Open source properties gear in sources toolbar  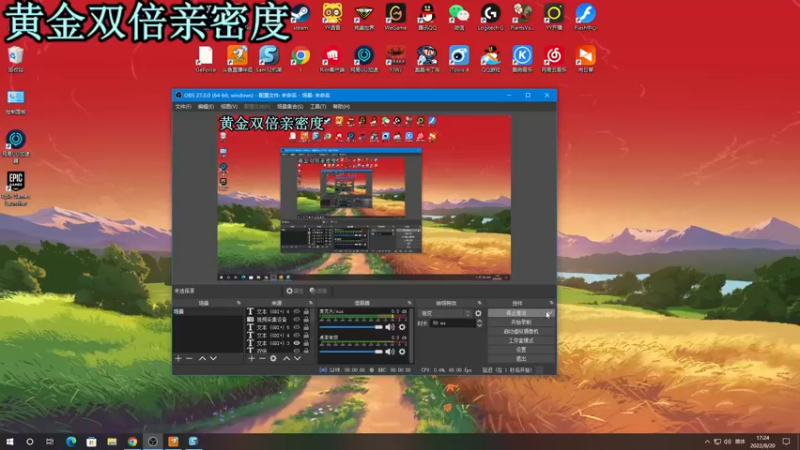273,359
